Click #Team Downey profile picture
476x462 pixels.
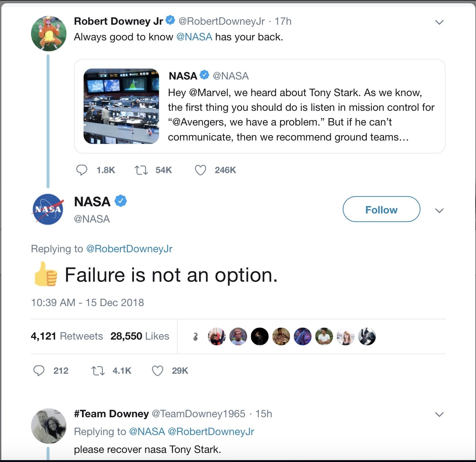49,426
